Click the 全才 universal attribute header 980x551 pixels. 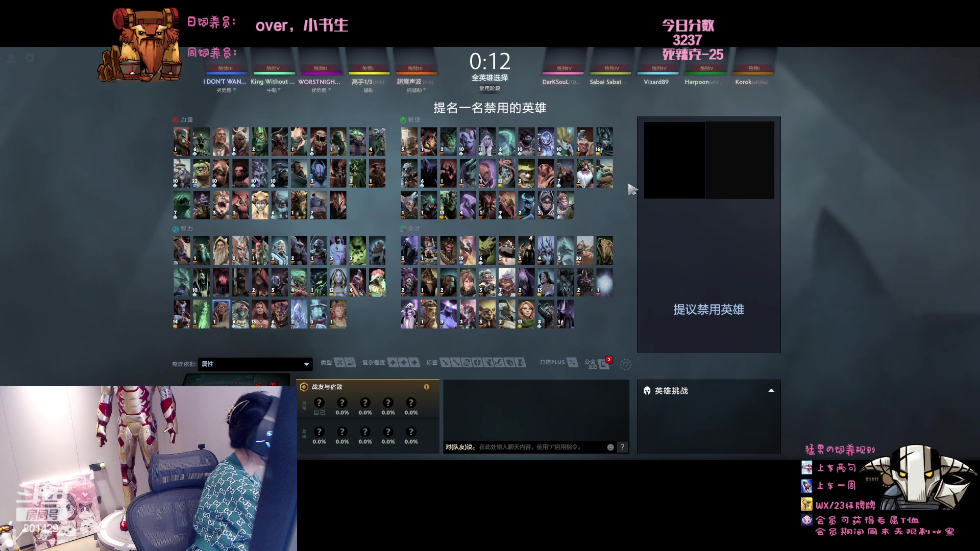pyautogui.click(x=410, y=229)
